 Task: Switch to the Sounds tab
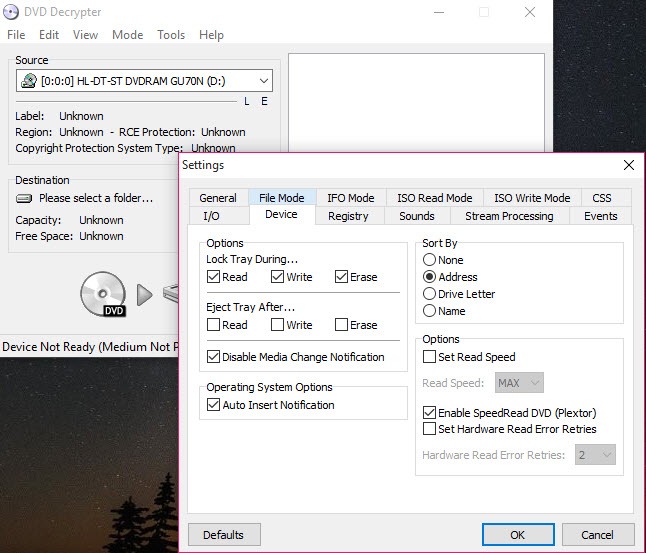417,216
